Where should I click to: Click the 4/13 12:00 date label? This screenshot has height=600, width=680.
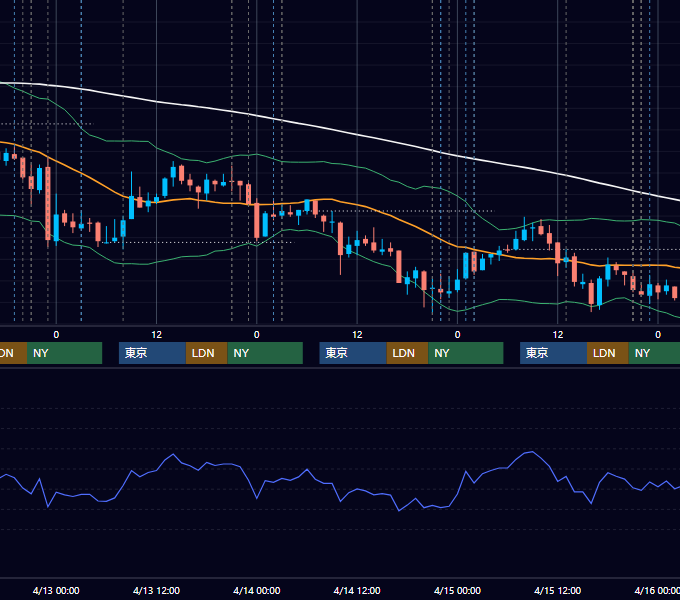[156, 590]
